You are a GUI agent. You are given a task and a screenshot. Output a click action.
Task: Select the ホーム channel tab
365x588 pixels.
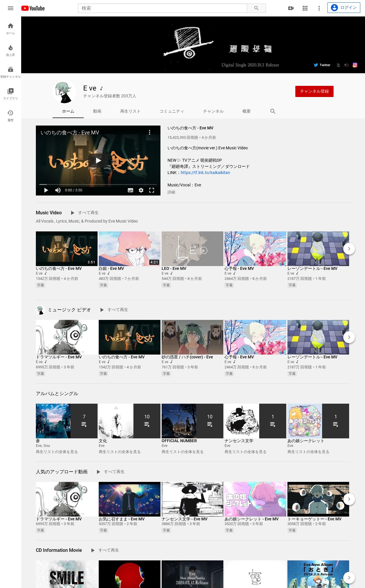pos(68,111)
